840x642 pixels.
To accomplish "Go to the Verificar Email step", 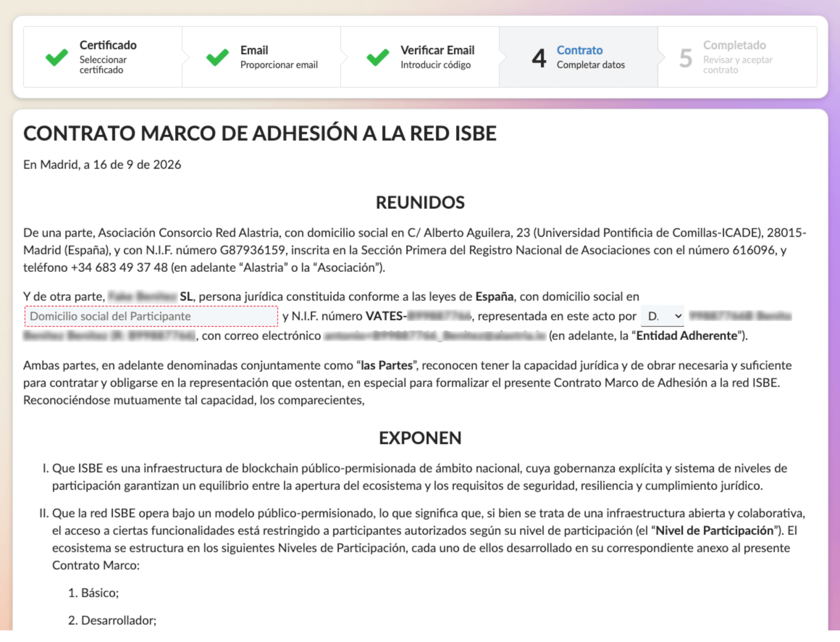I will 420,57.
